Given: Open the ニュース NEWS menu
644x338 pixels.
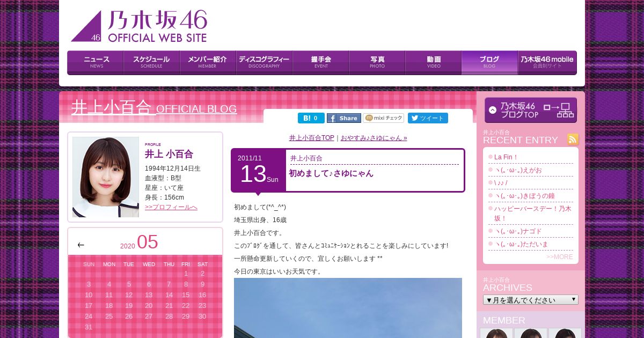Looking at the screenshot, I should [x=96, y=62].
